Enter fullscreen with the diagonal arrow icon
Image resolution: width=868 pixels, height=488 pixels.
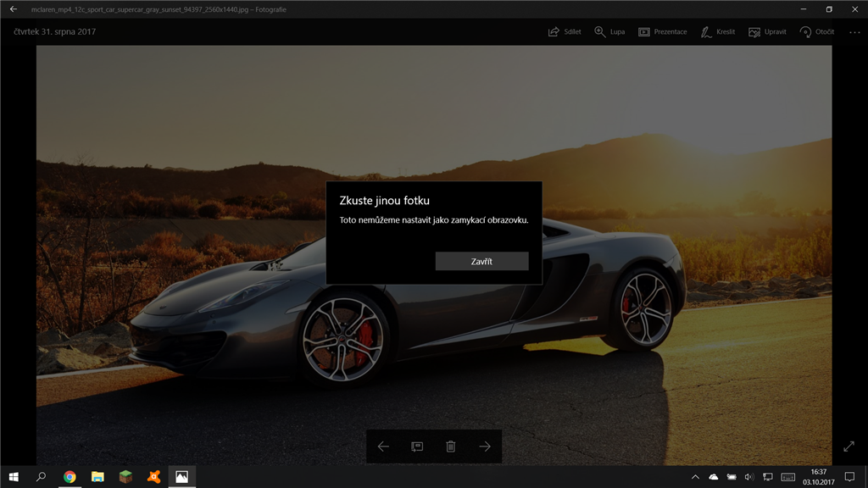[x=849, y=446]
